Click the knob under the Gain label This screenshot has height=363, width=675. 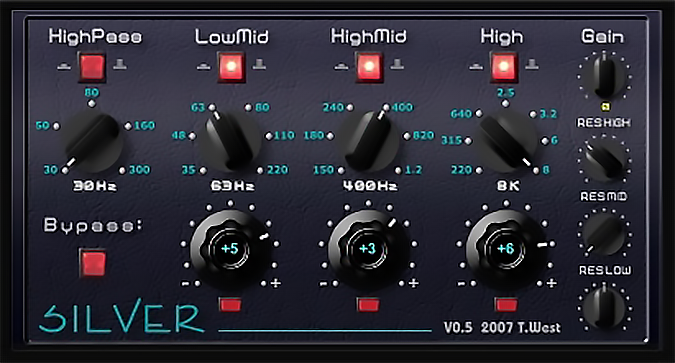[x=604, y=77]
